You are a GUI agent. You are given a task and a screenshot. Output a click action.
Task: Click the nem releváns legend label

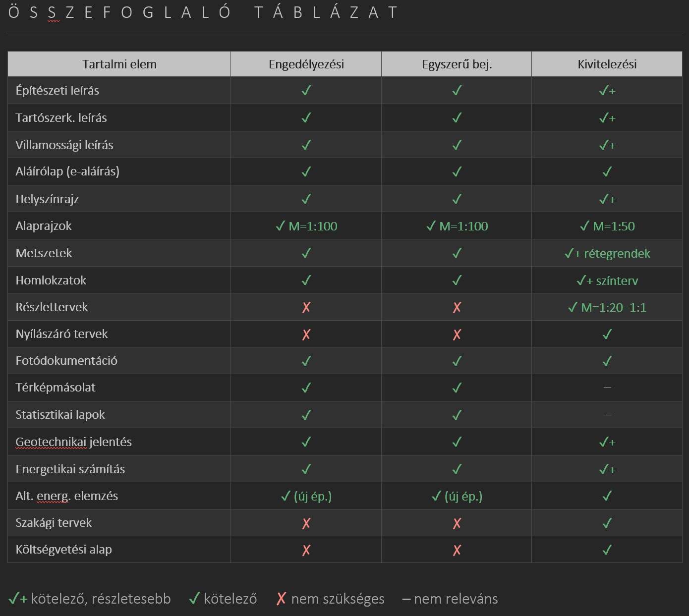coord(456,599)
